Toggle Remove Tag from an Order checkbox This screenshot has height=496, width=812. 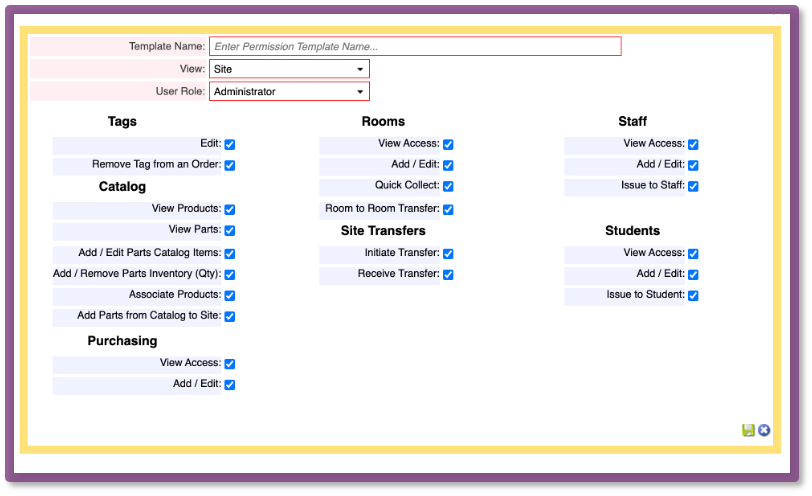[x=230, y=165]
